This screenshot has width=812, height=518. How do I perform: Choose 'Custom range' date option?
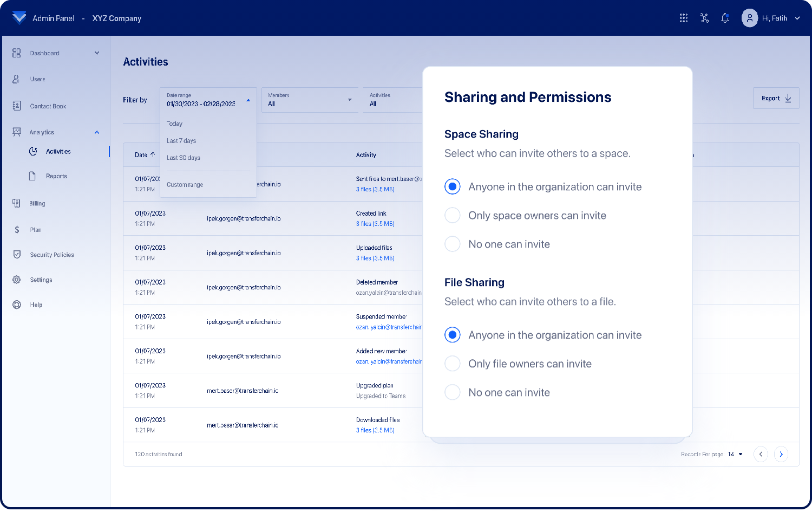(x=185, y=185)
